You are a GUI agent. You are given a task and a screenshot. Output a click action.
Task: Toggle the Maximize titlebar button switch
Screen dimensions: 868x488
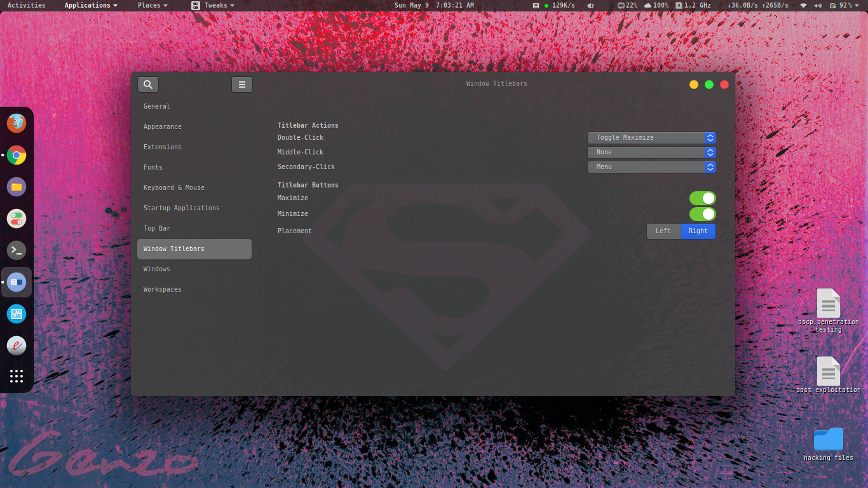pyautogui.click(x=702, y=198)
